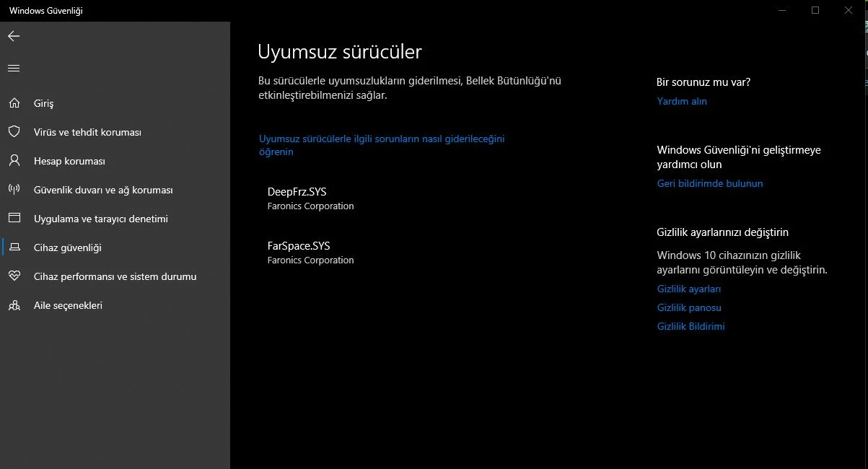Click the Yardım alın link

point(682,101)
